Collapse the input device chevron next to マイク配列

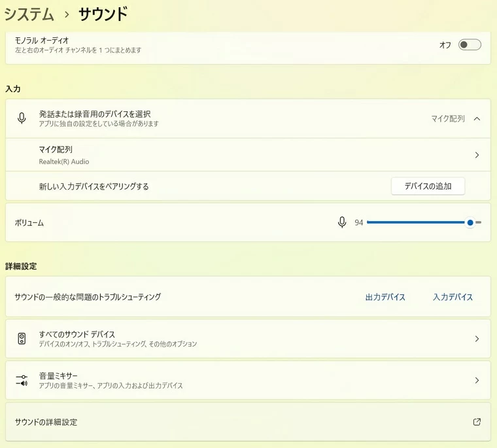[x=477, y=118]
